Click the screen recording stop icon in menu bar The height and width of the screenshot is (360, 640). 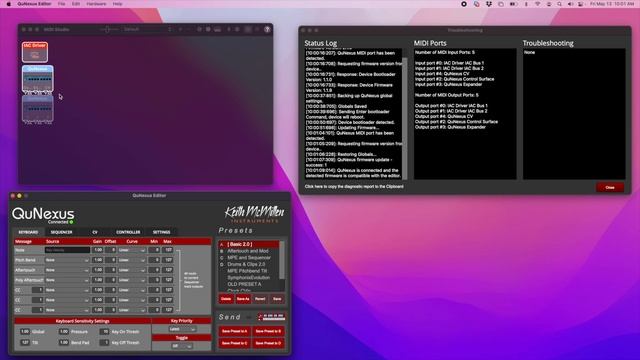[464, 4]
